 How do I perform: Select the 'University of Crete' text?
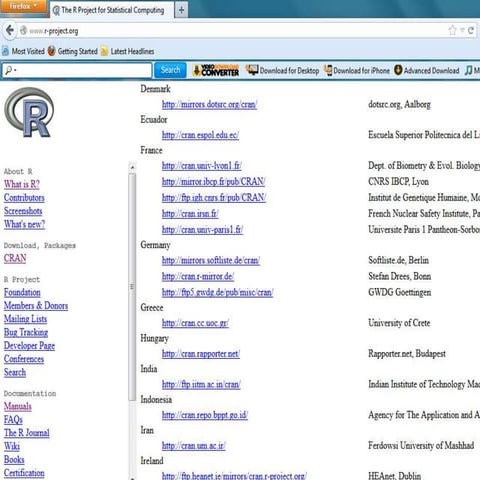click(399, 323)
